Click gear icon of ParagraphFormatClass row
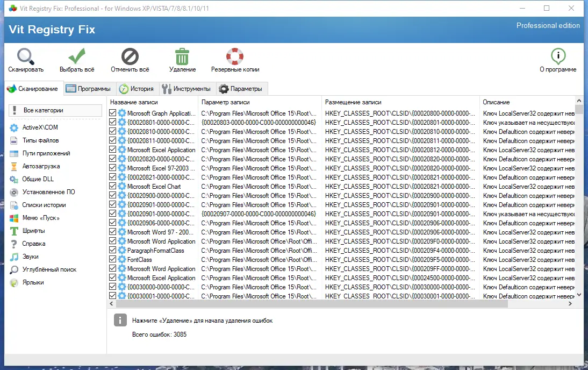588x370 pixels. coord(122,250)
